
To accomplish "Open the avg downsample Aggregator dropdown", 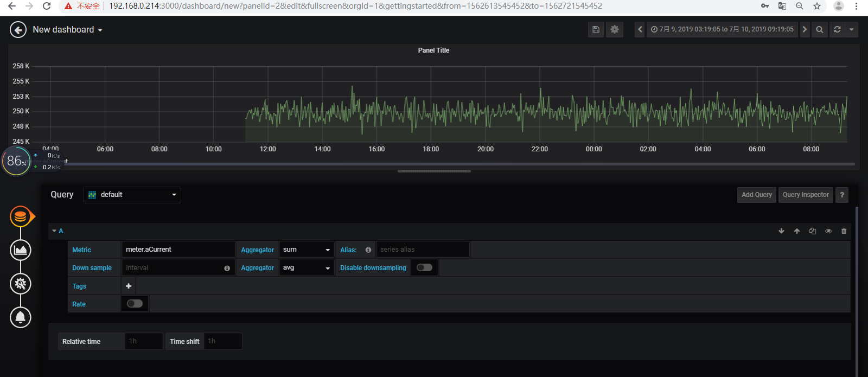I will pos(307,268).
